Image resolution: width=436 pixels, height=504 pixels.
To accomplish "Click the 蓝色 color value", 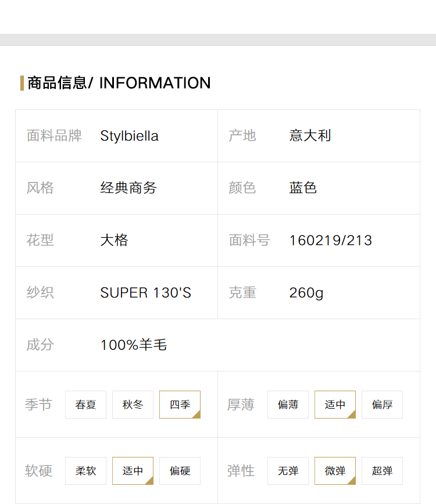I will point(303,188).
